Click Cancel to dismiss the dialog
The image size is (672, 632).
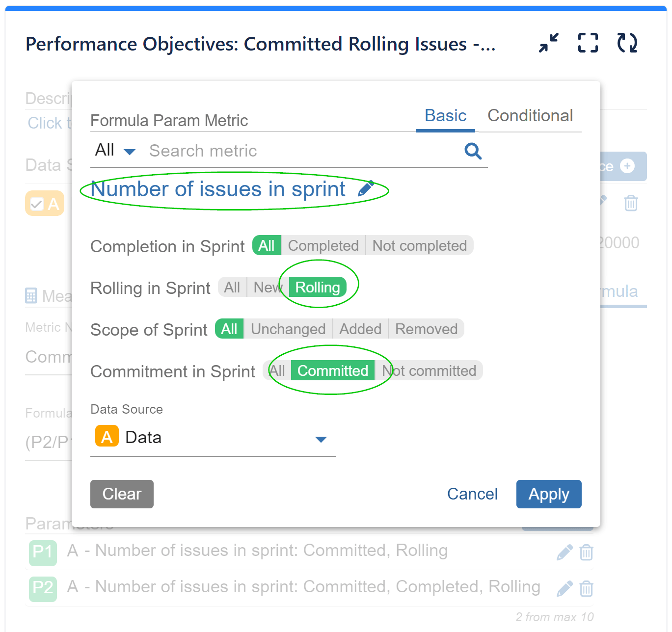(472, 494)
